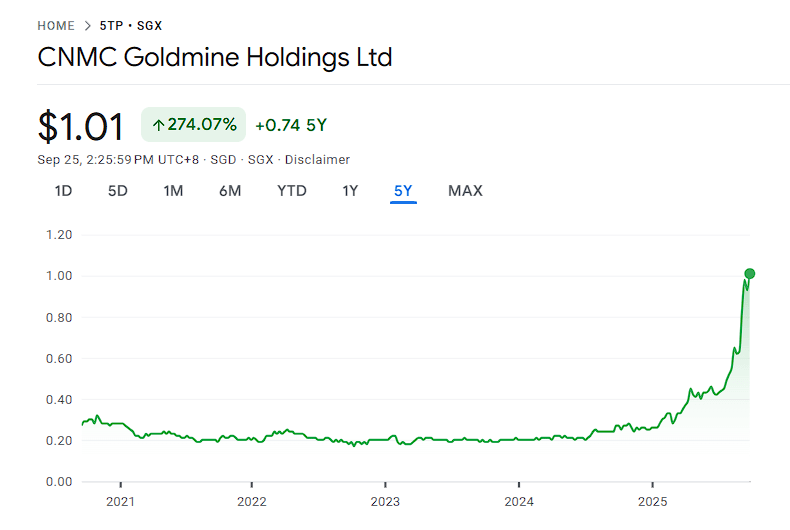The image size is (790, 530).
Task: Select the 1D time range tab
Action: point(63,191)
